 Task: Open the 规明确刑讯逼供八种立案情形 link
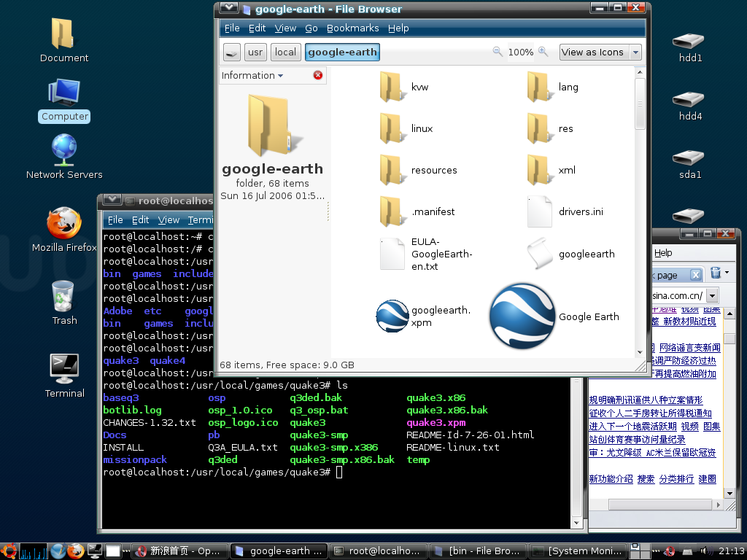click(x=646, y=400)
